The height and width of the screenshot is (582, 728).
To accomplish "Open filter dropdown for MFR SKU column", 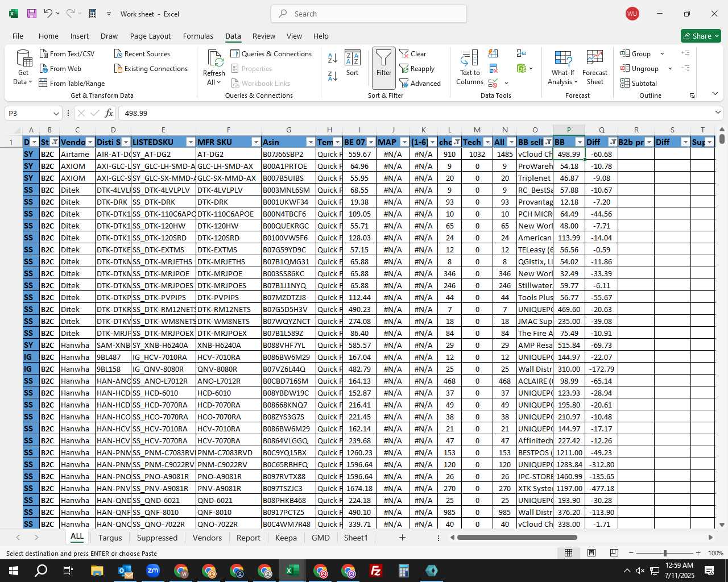I will coord(256,142).
